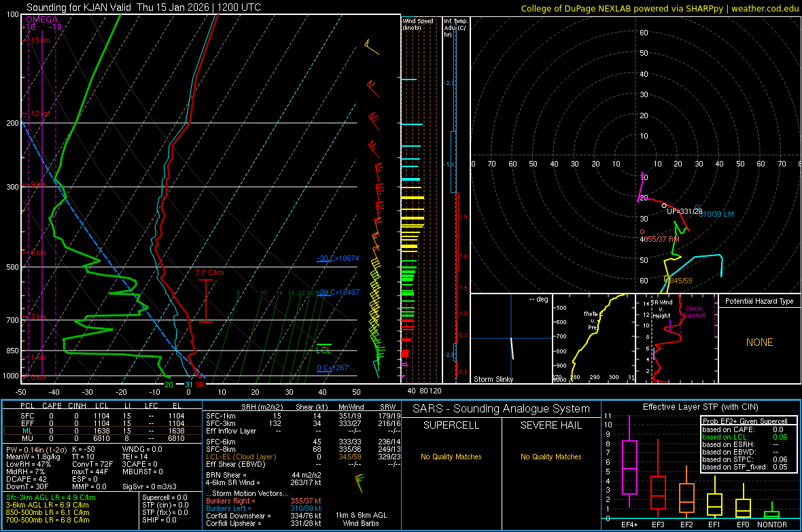
Task: Click the 1km & 6km wind barbs icon
Action: [360, 483]
